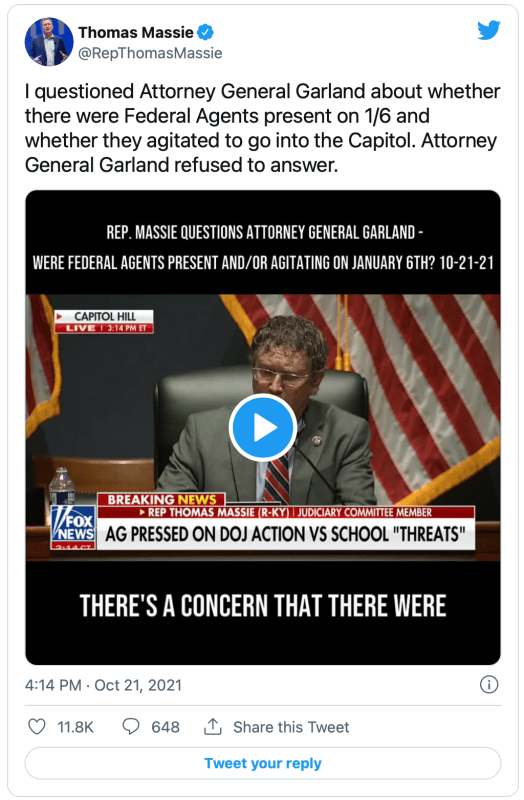The width and height of the screenshot is (524, 800).
Task: Like the tweet with heart icon
Action: pyautogui.click(x=37, y=727)
